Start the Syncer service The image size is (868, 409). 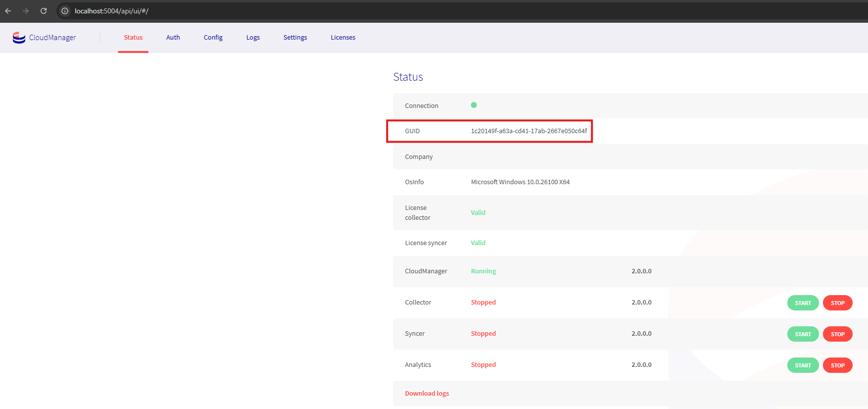tap(803, 334)
